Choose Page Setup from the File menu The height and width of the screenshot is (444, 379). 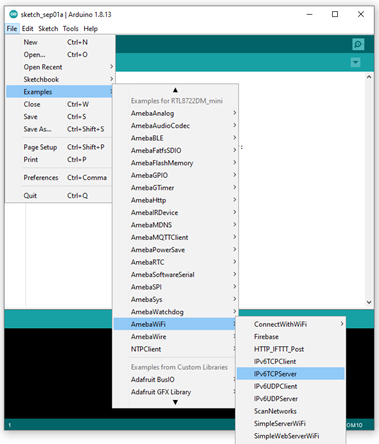pyautogui.click(x=59, y=147)
